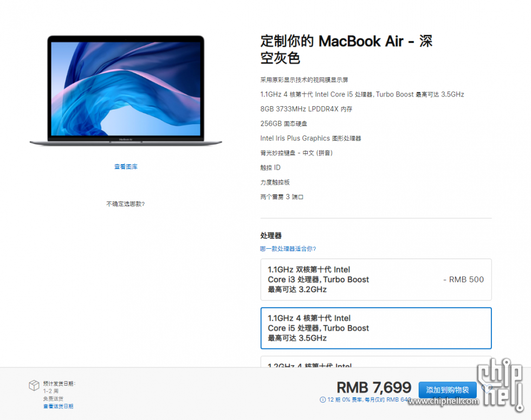This screenshot has width=531, height=420.
Task: Click the 不确定选哪款? text
Action: [126, 204]
